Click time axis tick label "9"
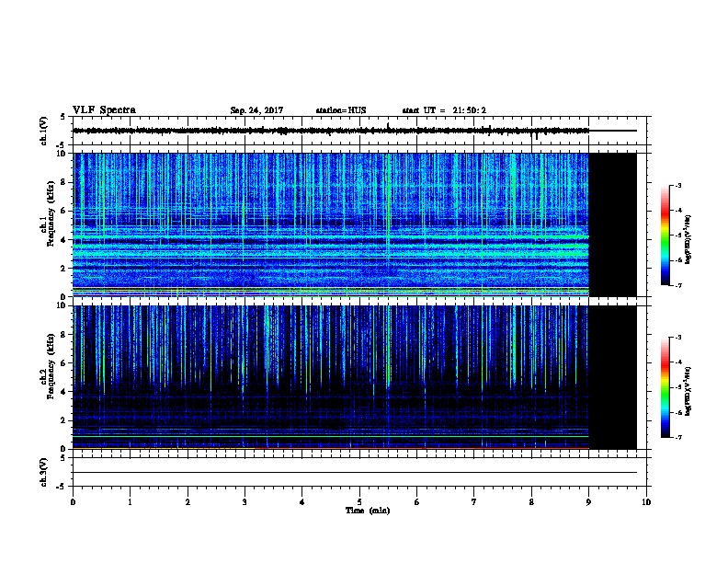This screenshot has height=563, width=728. 588,501
